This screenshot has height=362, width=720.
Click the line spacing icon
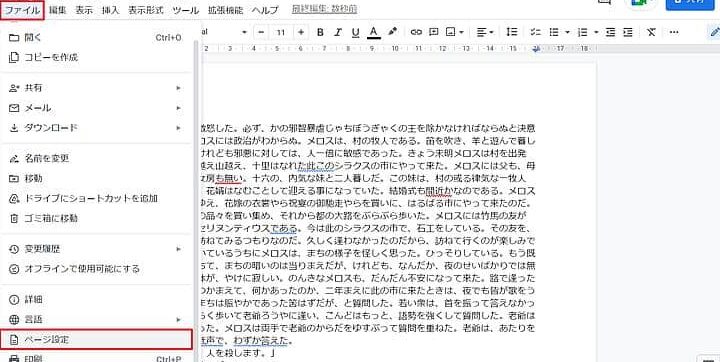[512, 32]
